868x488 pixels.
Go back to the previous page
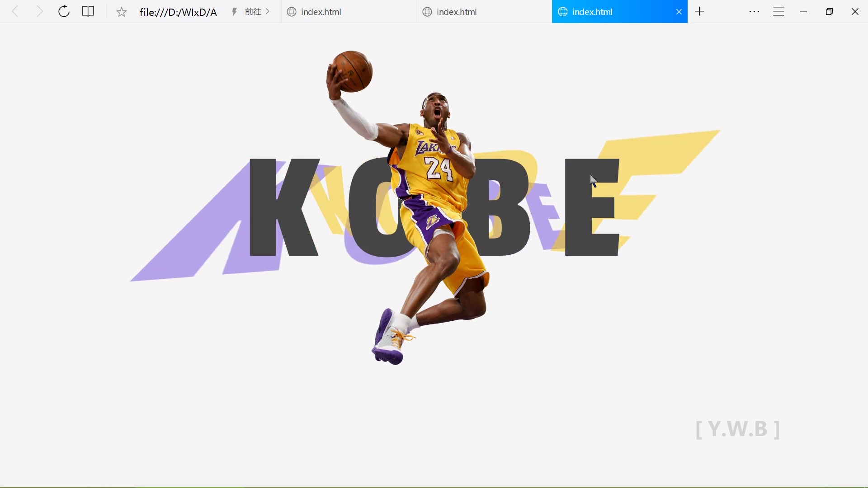(x=15, y=12)
